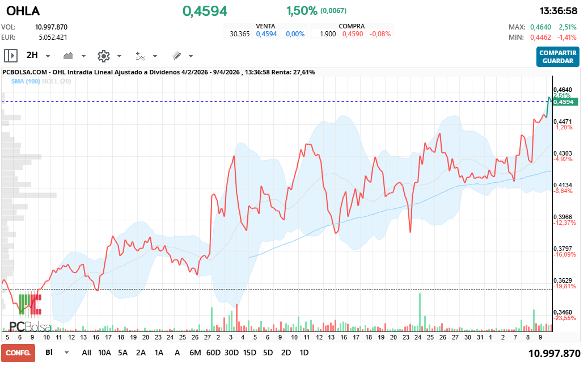Show the All time range
The height and width of the screenshot is (365, 588).
(x=86, y=353)
